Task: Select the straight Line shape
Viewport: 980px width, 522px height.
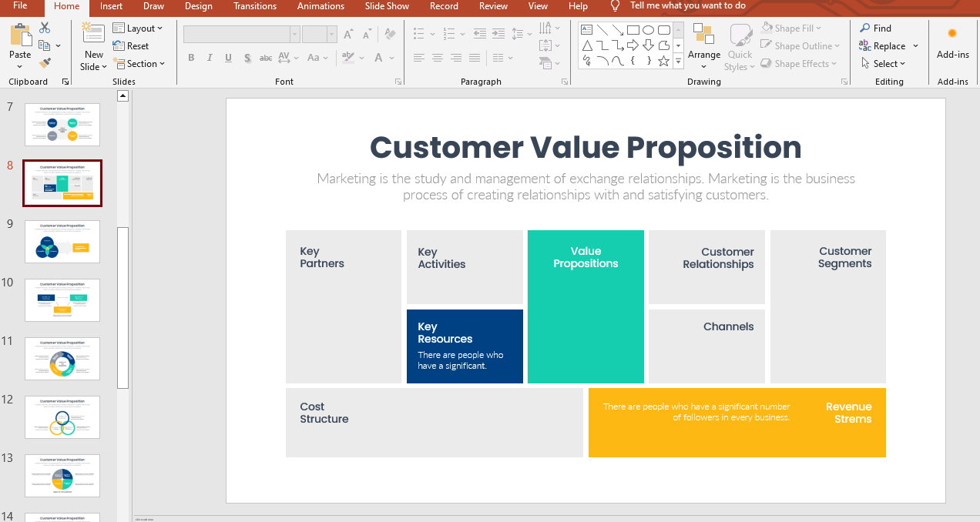Action: [x=602, y=30]
